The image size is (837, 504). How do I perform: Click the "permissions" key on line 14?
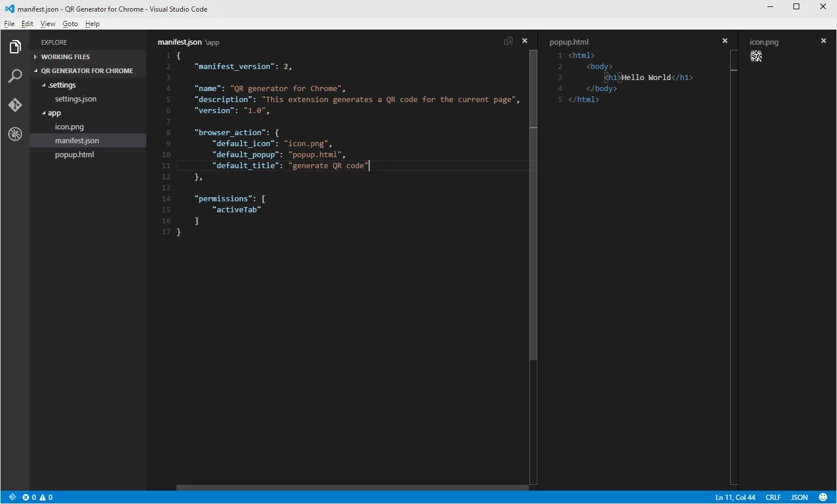[223, 199]
